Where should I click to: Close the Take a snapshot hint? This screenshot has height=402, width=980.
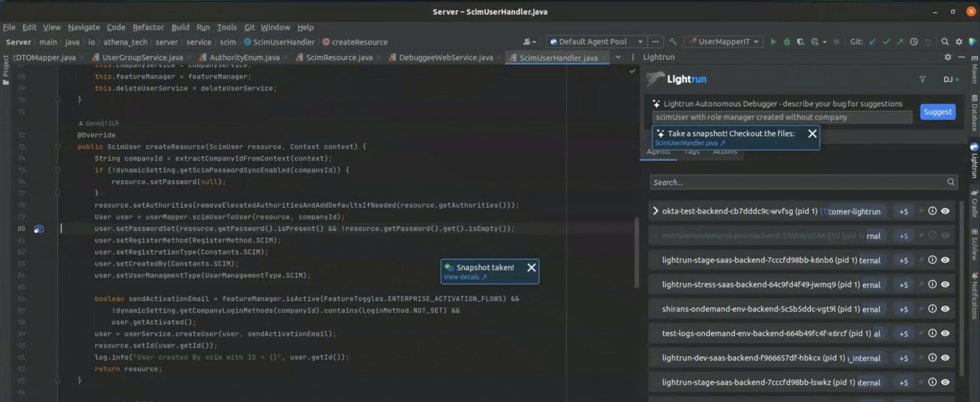click(x=812, y=133)
